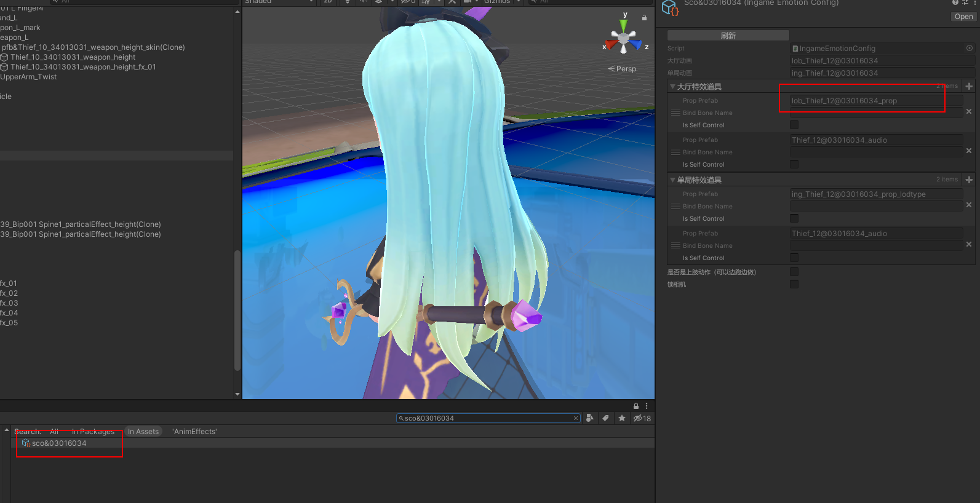This screenshot has width=980, height=503.
Task: Click the ScriptableObject asset icon in Inspector header
Action: point(670,8)
